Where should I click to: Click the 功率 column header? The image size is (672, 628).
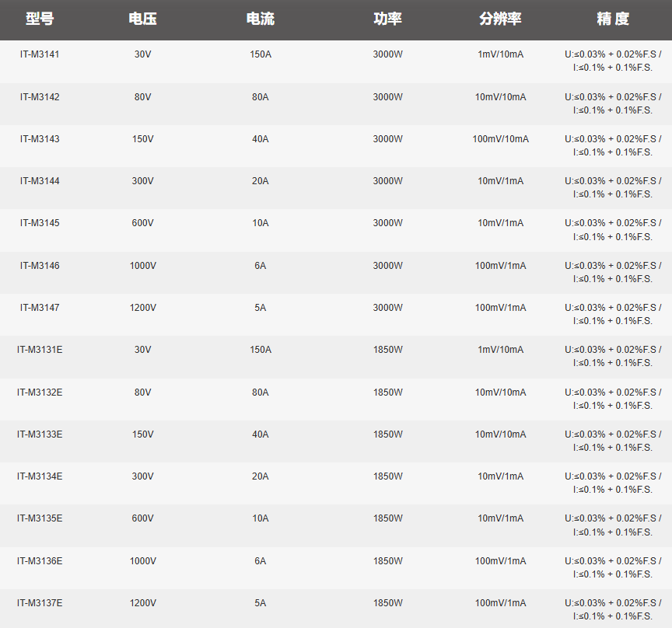[387, 19]
